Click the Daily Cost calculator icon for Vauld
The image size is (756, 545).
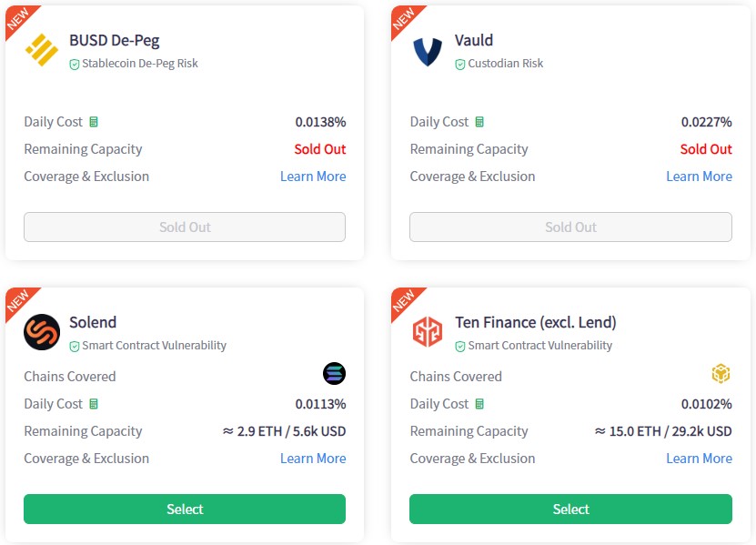click(x=479, y=122)
